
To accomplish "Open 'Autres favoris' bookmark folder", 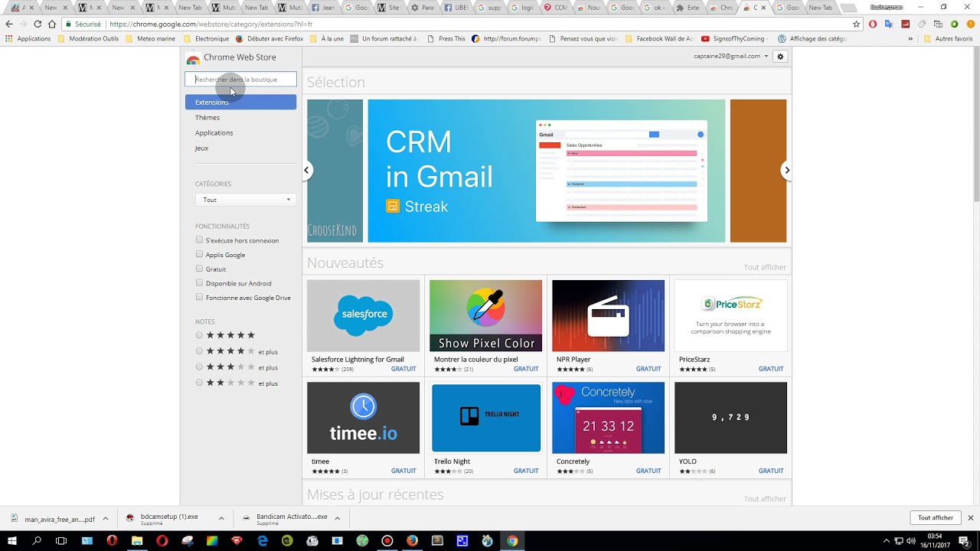I will point(949,38).
